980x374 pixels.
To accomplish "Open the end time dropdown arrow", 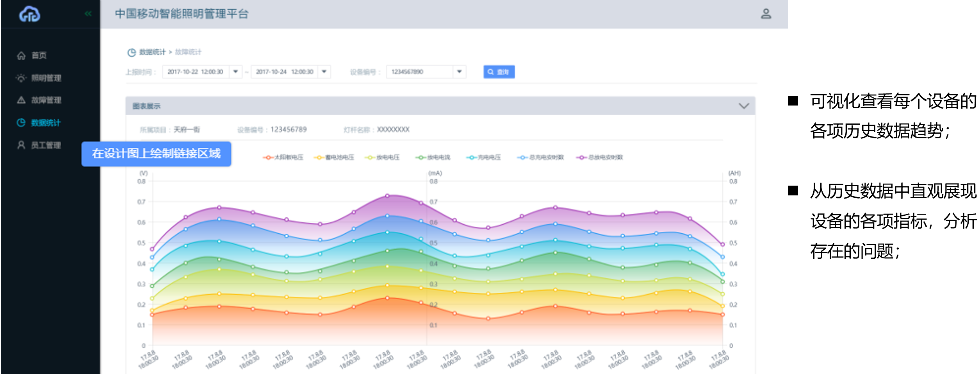I will [x=324, y=72].
